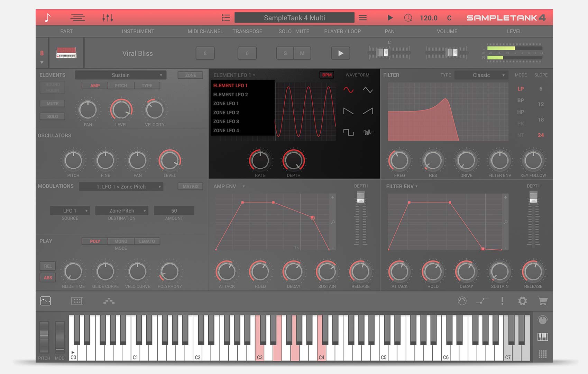Toggle the BPM sync button
588x374 pixels.
[327, 75]
